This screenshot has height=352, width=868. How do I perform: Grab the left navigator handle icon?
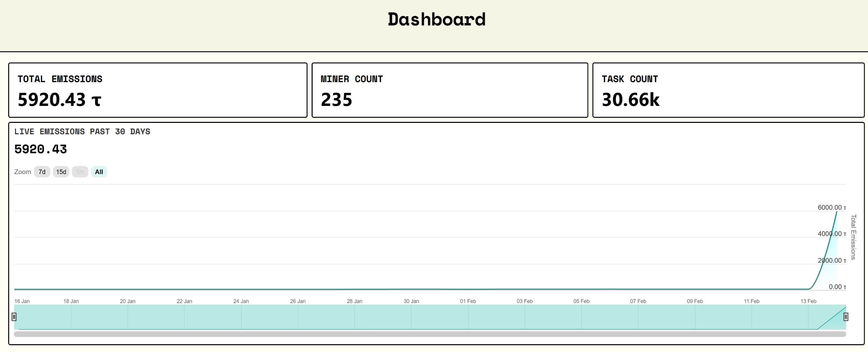(x=14, y=317)
